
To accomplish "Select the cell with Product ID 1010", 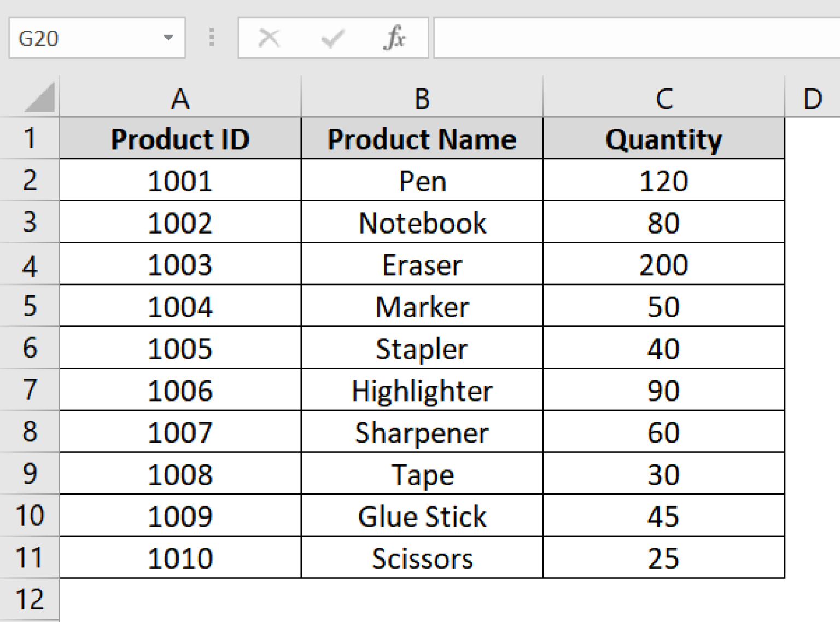I will (180, 557).
